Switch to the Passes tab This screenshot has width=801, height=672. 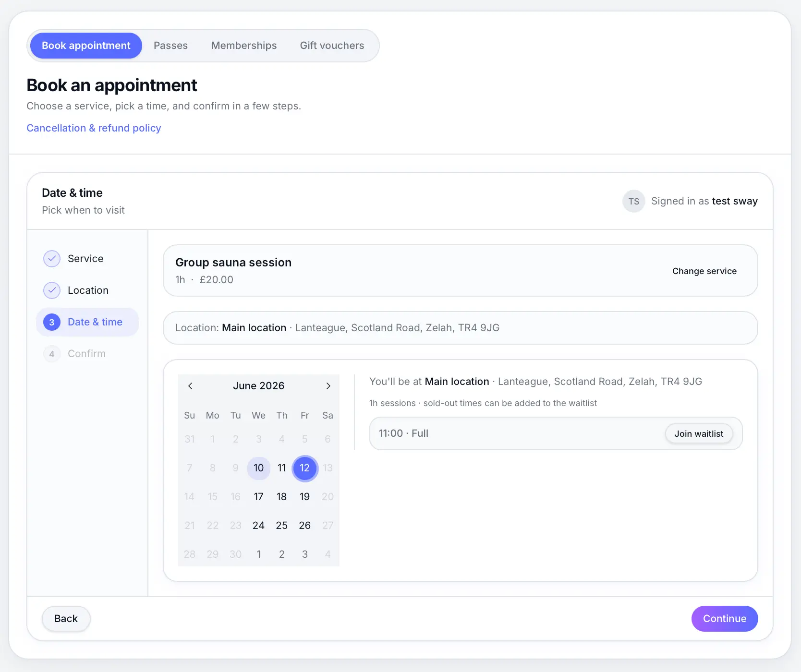(x=170, y=46)
